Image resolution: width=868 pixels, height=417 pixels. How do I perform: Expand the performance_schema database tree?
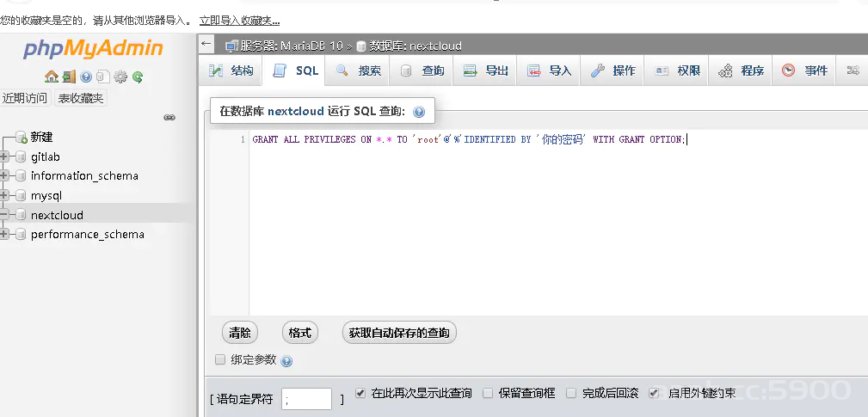point(4,234)
